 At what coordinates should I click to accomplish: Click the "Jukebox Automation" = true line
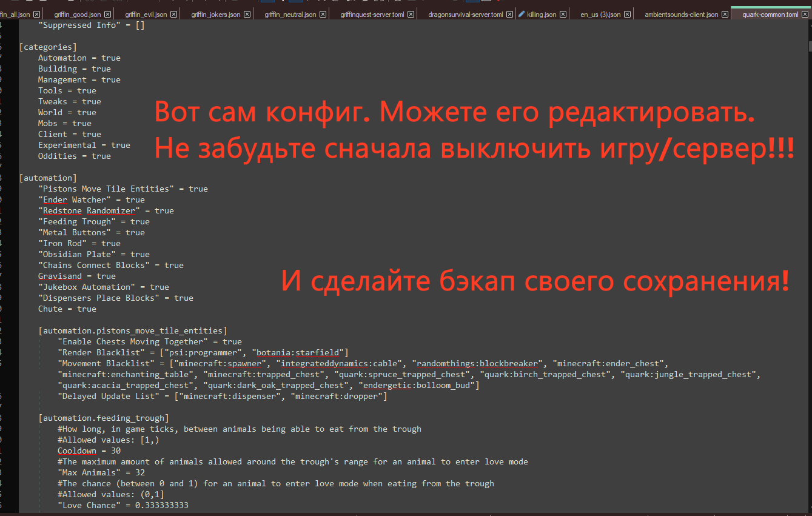coord(103,287)
